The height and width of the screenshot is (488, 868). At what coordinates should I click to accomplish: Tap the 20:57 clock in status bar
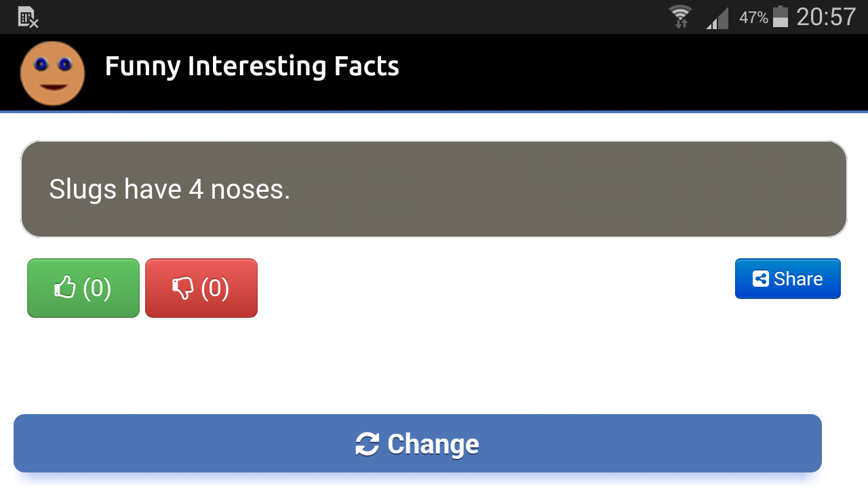coord(826,17)
